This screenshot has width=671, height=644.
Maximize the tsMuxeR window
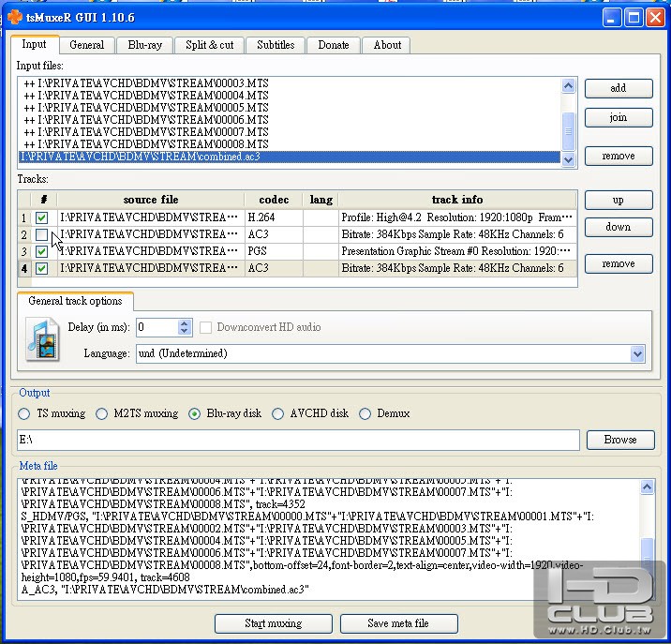pos(634,18)
